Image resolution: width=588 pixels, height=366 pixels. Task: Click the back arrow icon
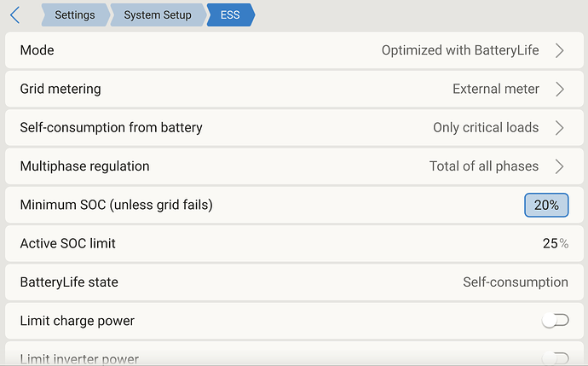[14, 15]
